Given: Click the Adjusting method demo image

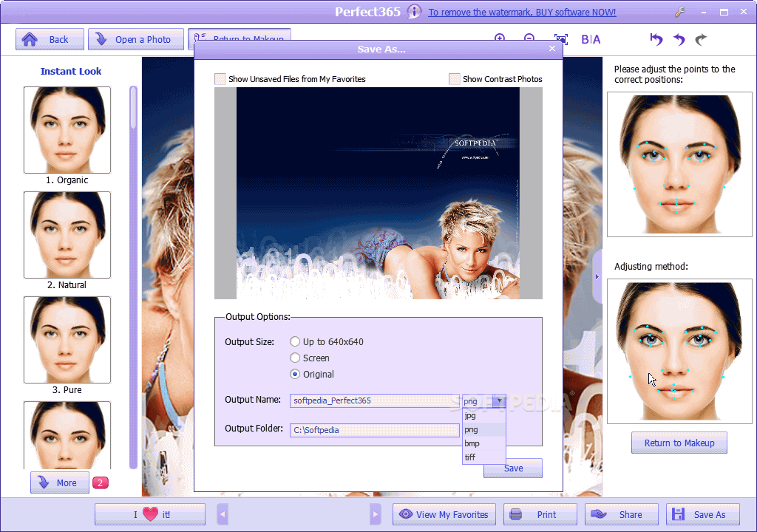Looking at the screenshot, I should 679,351.
